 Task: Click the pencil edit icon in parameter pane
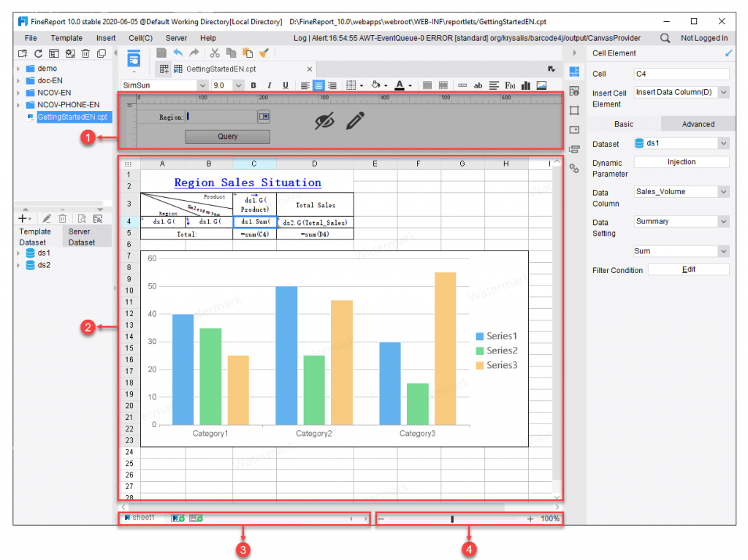point(356,121)
